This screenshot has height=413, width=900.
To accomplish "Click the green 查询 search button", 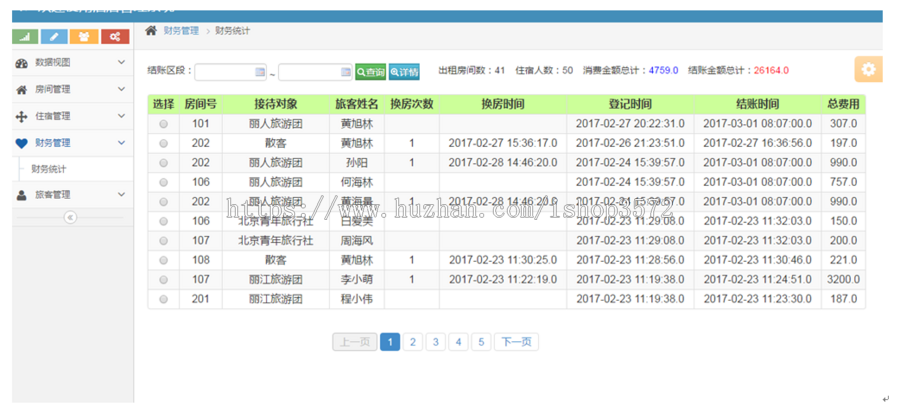I will tap(371, 72).
